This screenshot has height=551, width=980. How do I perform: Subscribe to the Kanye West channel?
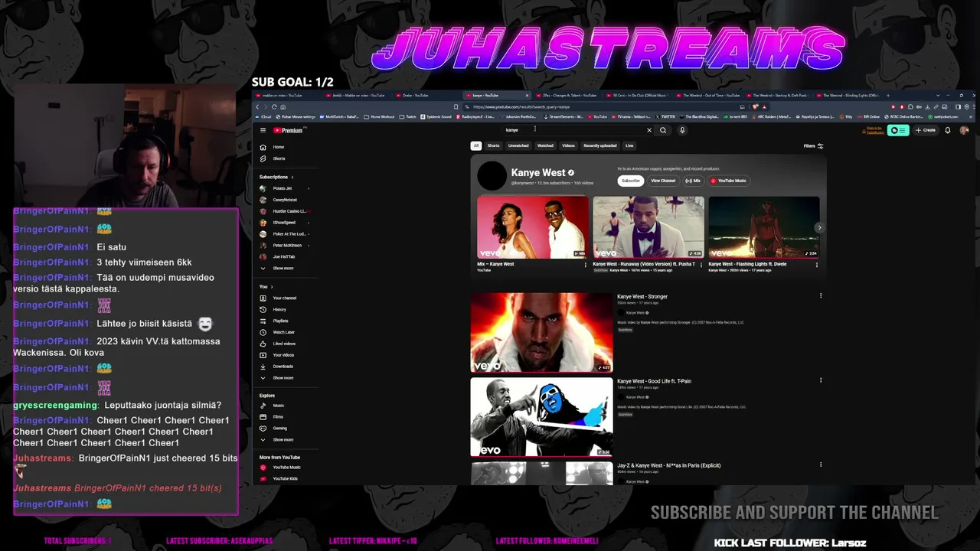631,181
